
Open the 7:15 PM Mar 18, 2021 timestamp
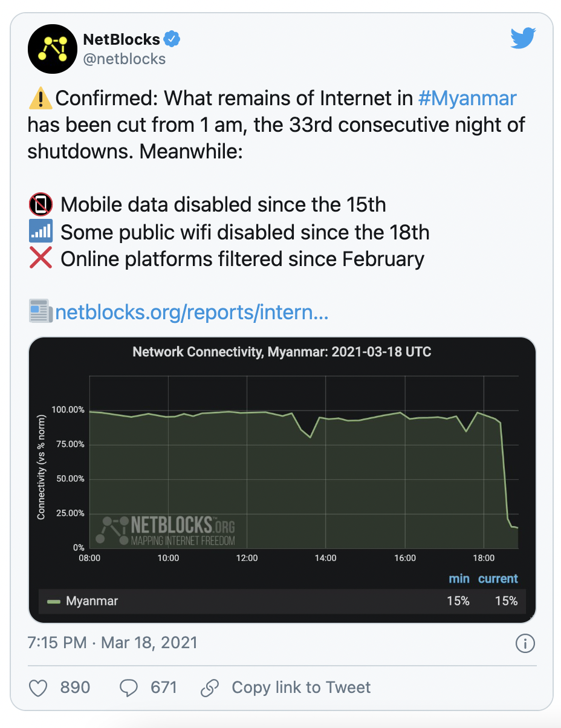click(x=112, y=642)
